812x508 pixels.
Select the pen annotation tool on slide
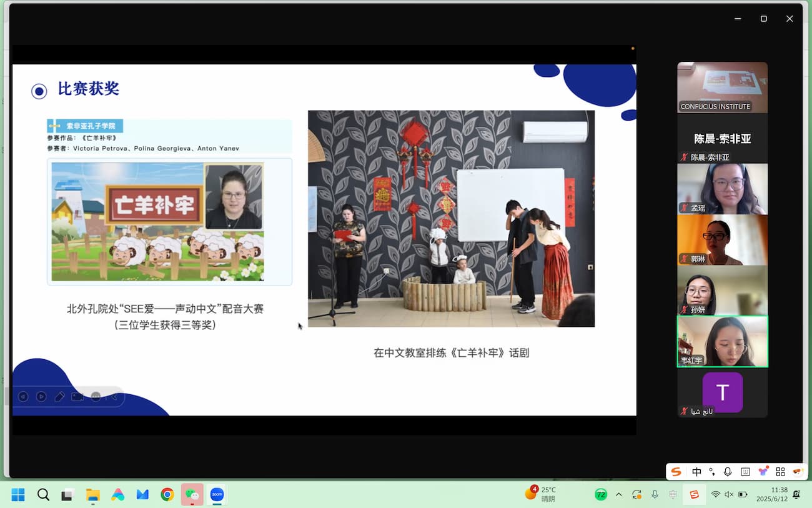(x=59, y=396)
